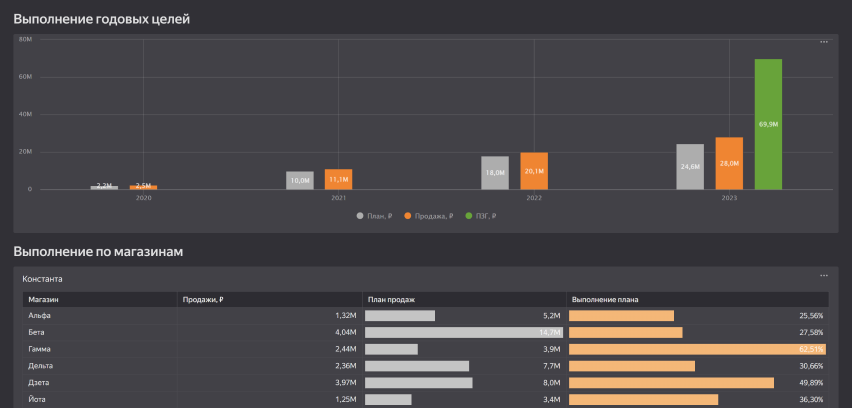Click the green 69,9M bar for 2023

(x=768, y=124)
